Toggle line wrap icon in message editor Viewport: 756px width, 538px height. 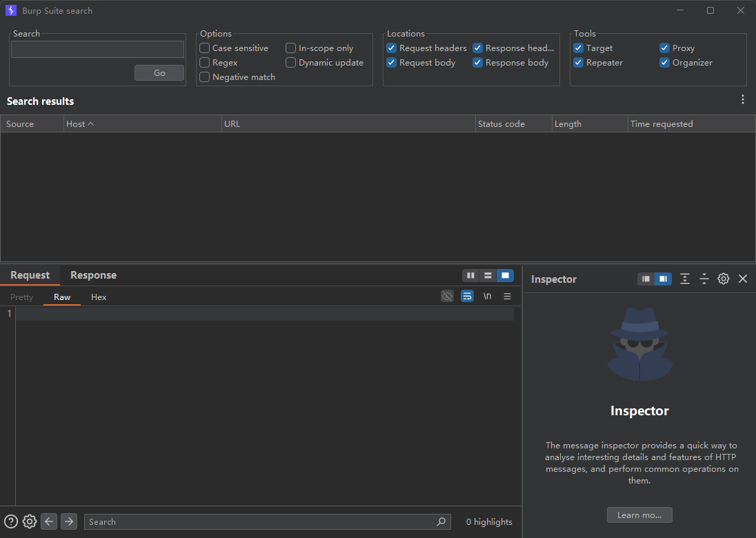467,296
